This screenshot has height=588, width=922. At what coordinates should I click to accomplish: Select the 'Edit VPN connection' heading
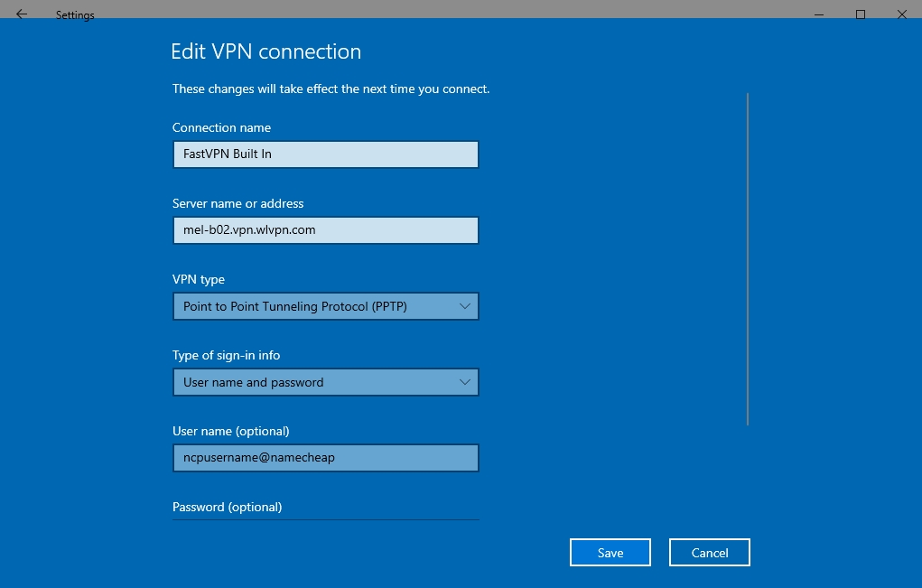pos(265,51)
